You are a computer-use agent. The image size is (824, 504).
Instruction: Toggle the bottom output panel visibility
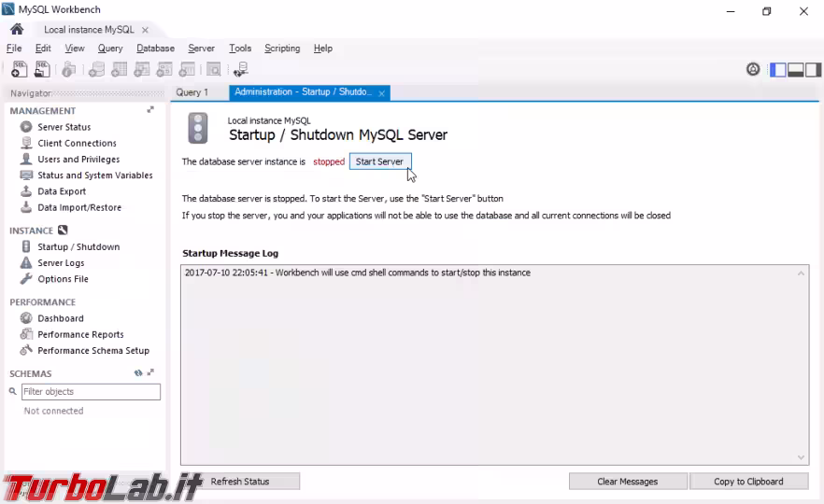pyautogui.click(x=795, y=69)
